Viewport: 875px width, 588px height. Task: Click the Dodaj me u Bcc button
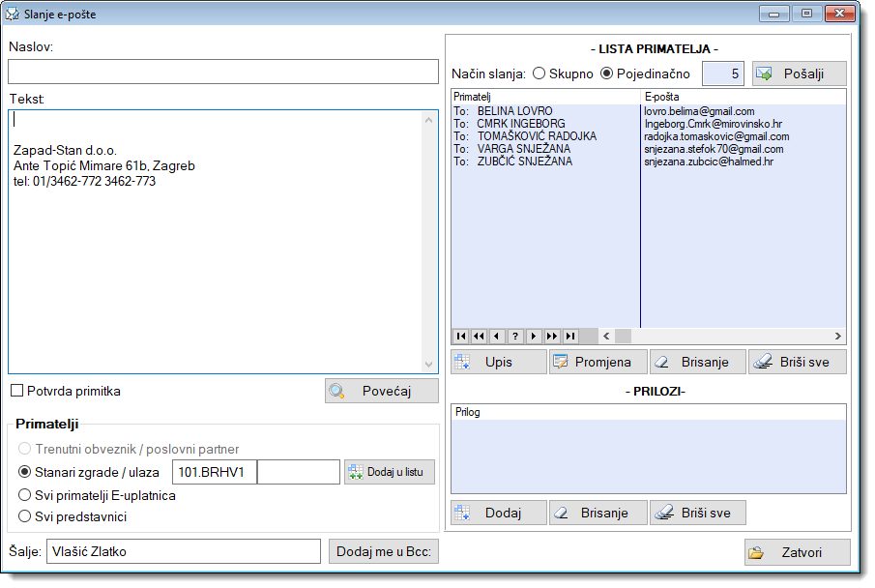click(x=384, y=551)
